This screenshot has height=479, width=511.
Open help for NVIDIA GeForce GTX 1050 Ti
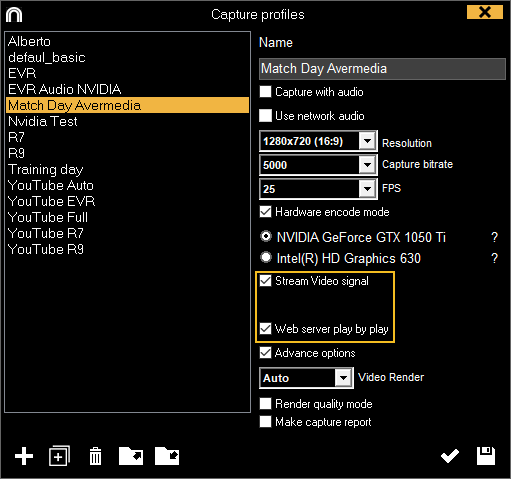pyautogui.click(x=495, y=237)
